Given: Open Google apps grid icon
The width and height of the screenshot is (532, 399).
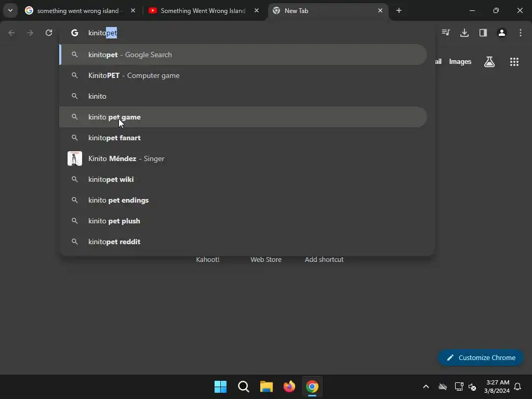Looking at the screenshot, I should coord(514,62).
